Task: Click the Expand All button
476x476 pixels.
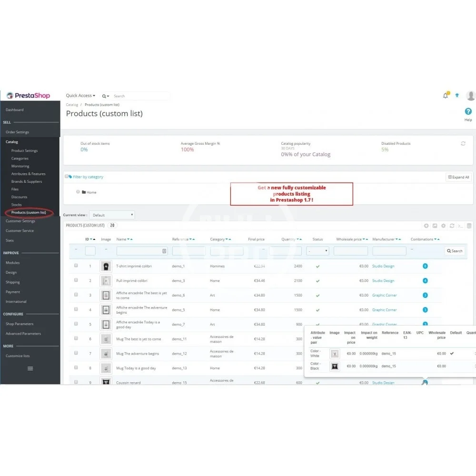Action: tap(459, 177)
